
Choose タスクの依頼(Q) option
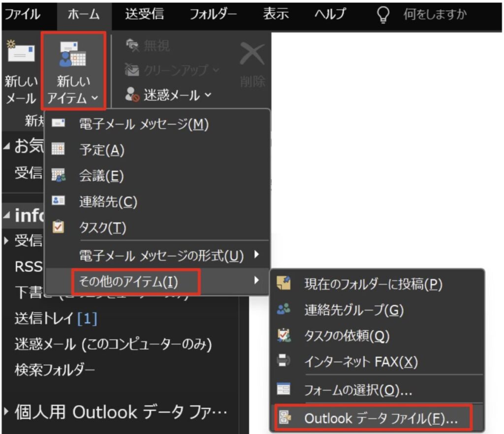tap(347, 336)
